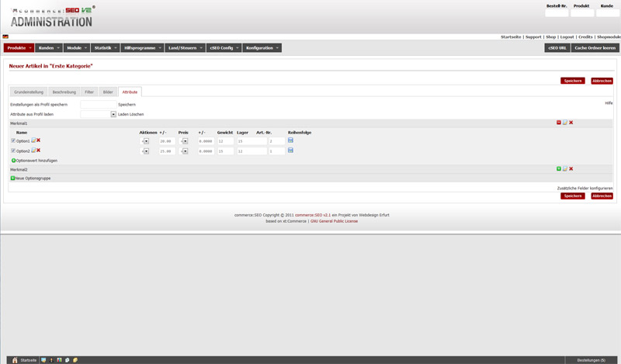Open the Aktionen dropdown for Option1
The height and width of the screenshot is (364, 621).
(146, 141)
